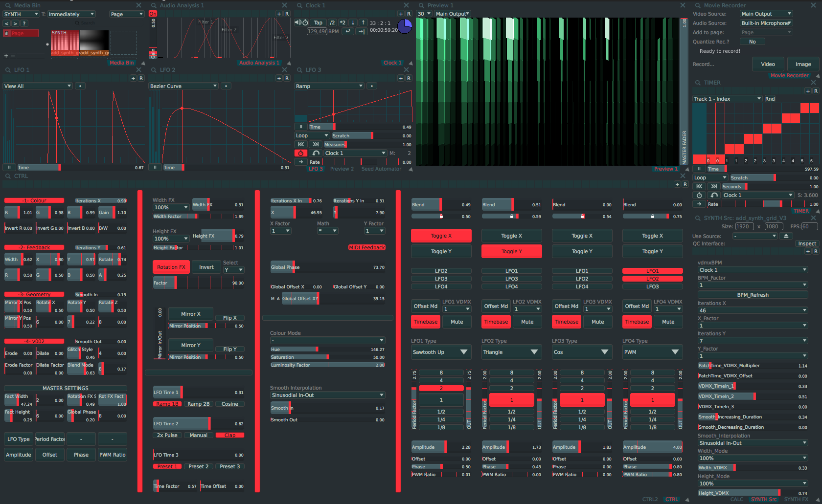Viewport: 822px width, 504px height.
Task: Select the Page tab in Media Bin
Action: click(21, 33)
